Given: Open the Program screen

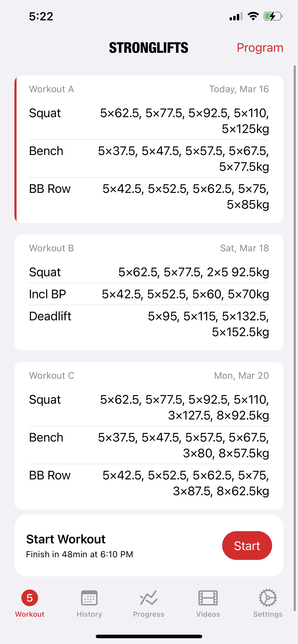Looking at the screenshot, I should tap(260, 47).
